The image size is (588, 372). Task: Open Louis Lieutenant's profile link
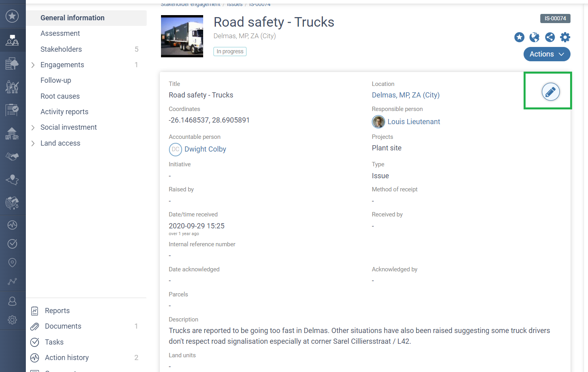pyautogui.click(x=413, y=122)
